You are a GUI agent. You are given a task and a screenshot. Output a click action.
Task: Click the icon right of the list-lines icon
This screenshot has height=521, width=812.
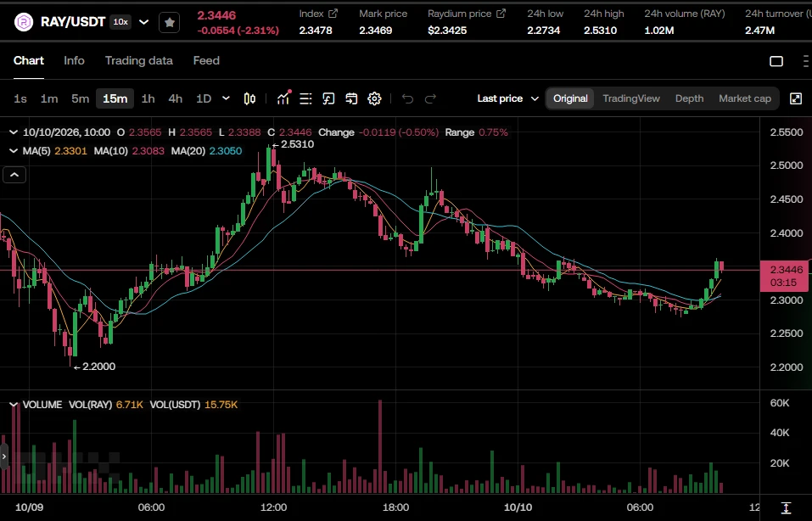[328, 98]
